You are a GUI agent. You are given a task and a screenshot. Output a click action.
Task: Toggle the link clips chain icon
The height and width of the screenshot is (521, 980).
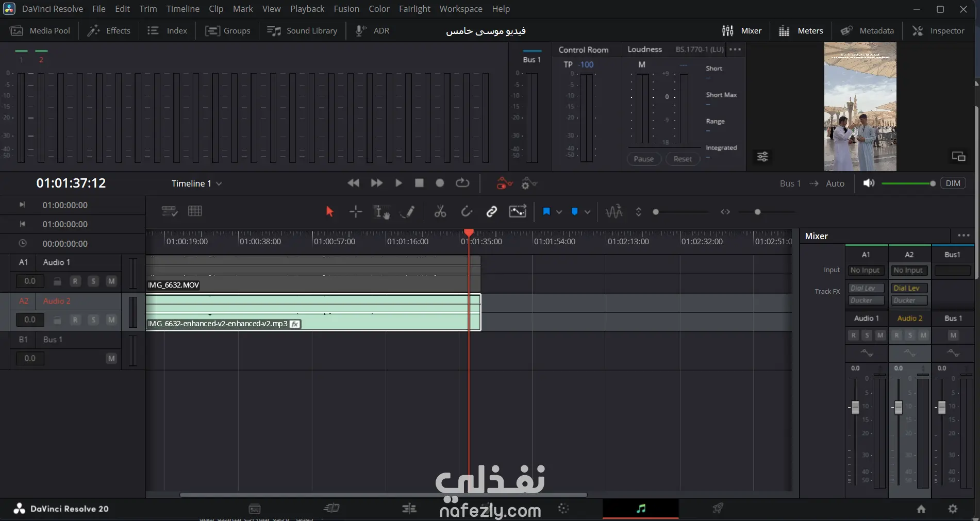click(x=492, y=211)
